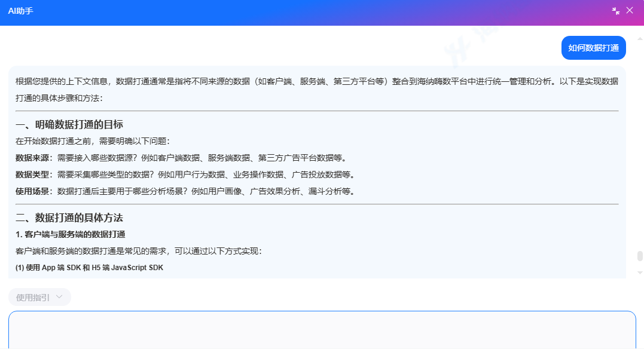Click the bold label 数据类型
This screenshot has height=349, width=644.
coord(32,175)
